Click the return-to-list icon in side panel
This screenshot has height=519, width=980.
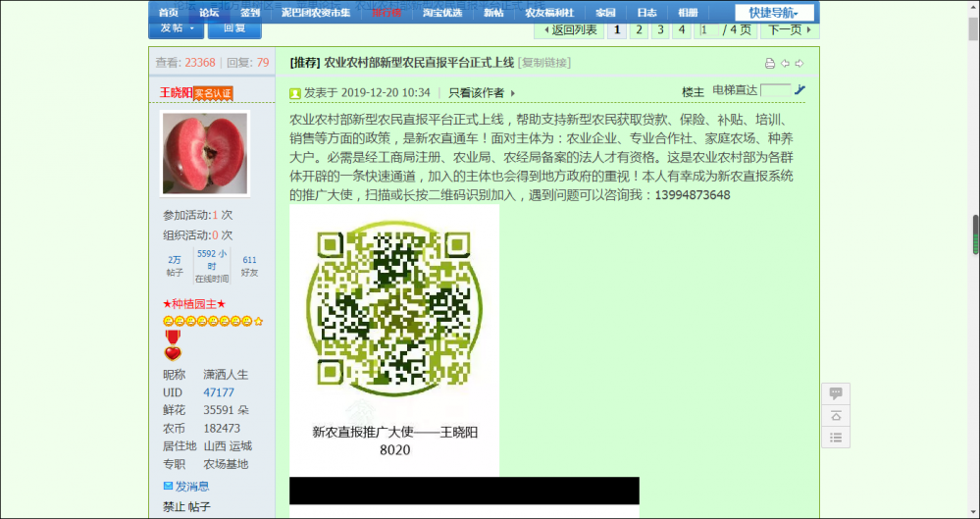[x=836, y=438]
